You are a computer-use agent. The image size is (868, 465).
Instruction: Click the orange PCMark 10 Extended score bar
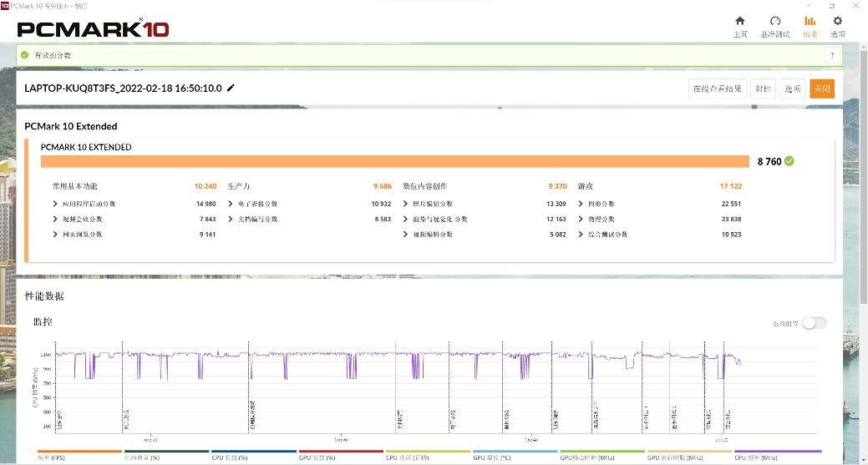point(394,161)
